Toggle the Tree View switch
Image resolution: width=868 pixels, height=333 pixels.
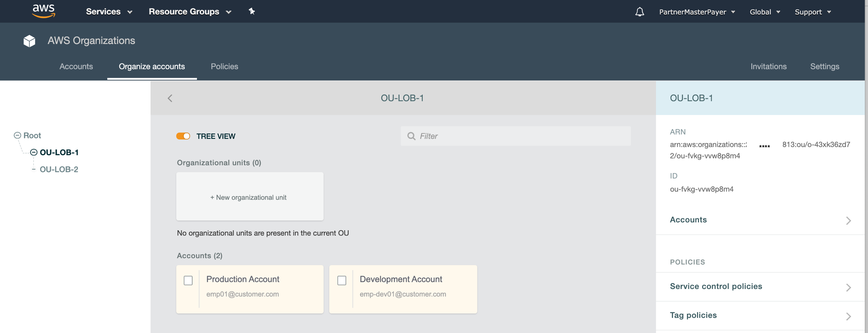click(183, 136)
